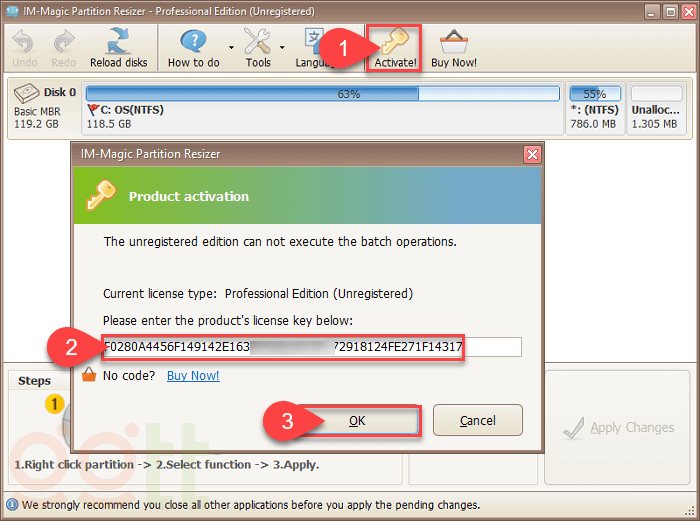Expand the How to do dropdown arrow

coord(231,47)
